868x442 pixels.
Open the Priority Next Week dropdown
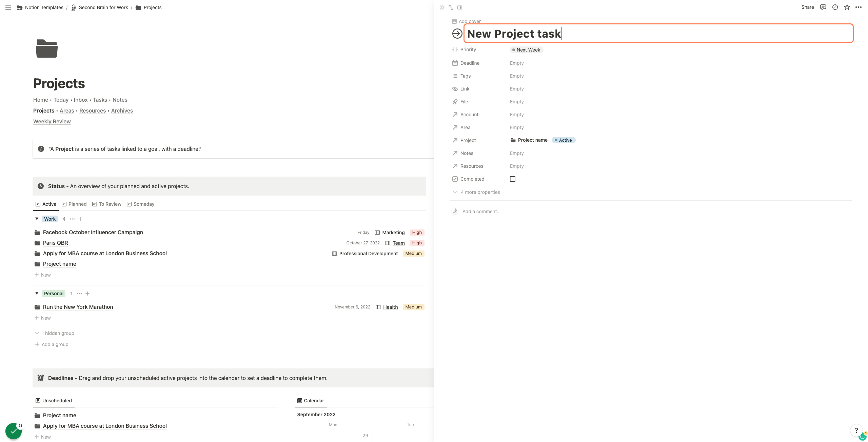tap(527, 50)
